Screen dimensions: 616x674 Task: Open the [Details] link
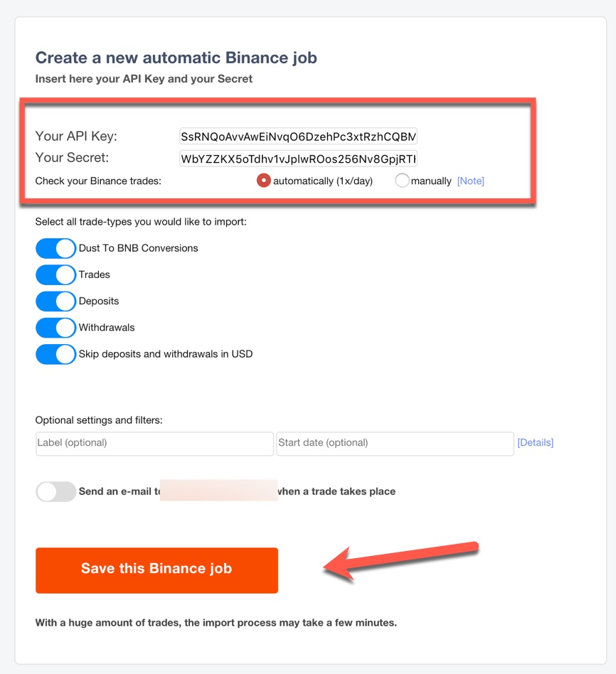[x=535, y=442]
